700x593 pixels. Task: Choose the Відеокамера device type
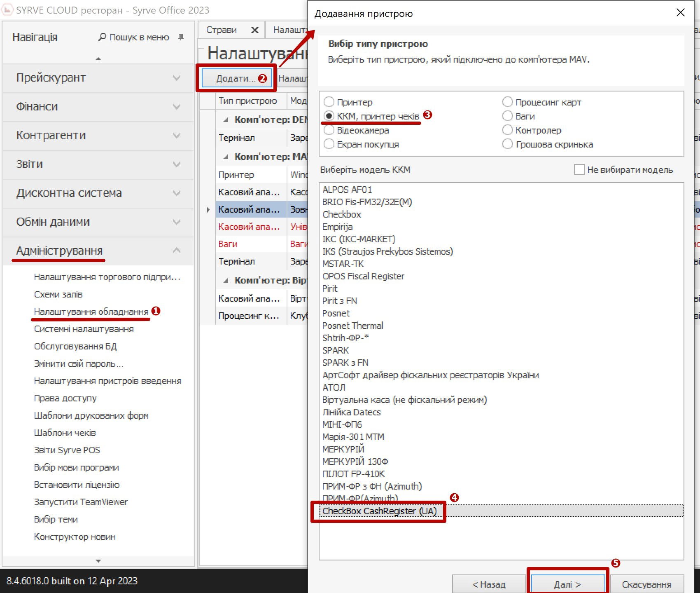[329, 130]
